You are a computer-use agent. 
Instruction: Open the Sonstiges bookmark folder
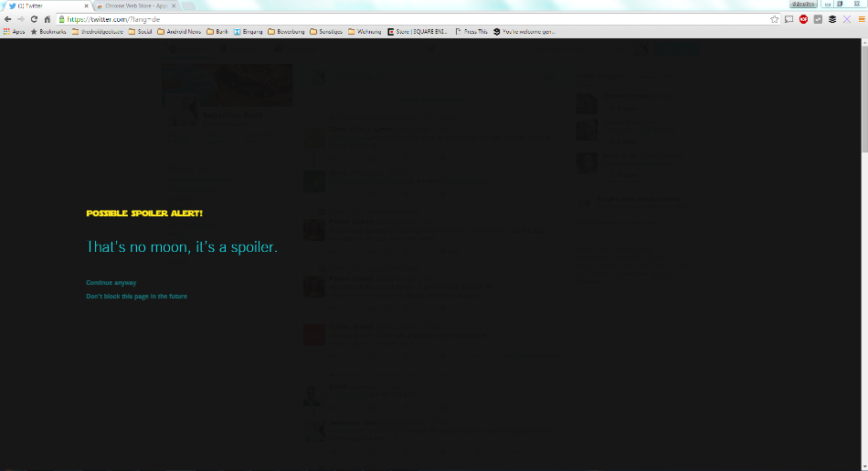326,32
